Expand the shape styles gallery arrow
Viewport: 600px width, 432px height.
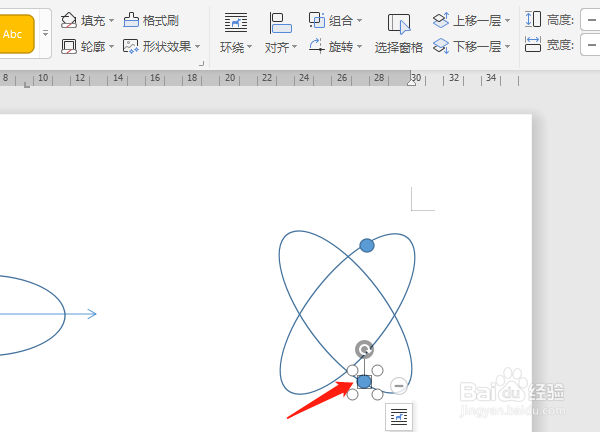(x=45, y=34)
